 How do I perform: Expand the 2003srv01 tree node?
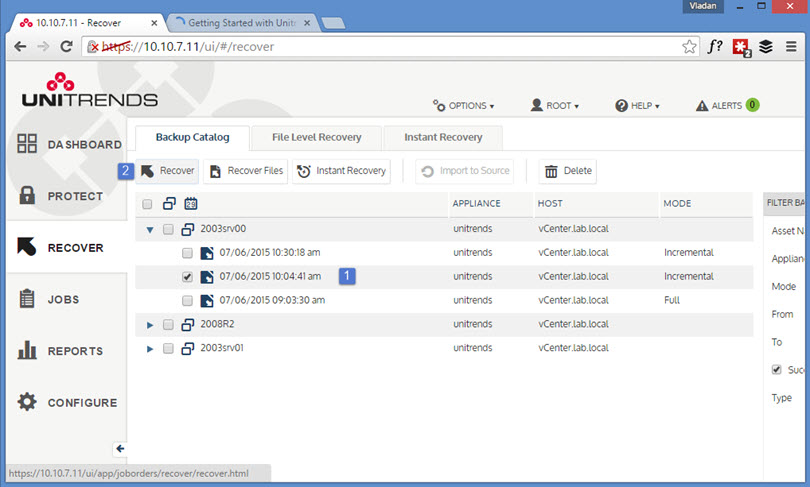150,349
